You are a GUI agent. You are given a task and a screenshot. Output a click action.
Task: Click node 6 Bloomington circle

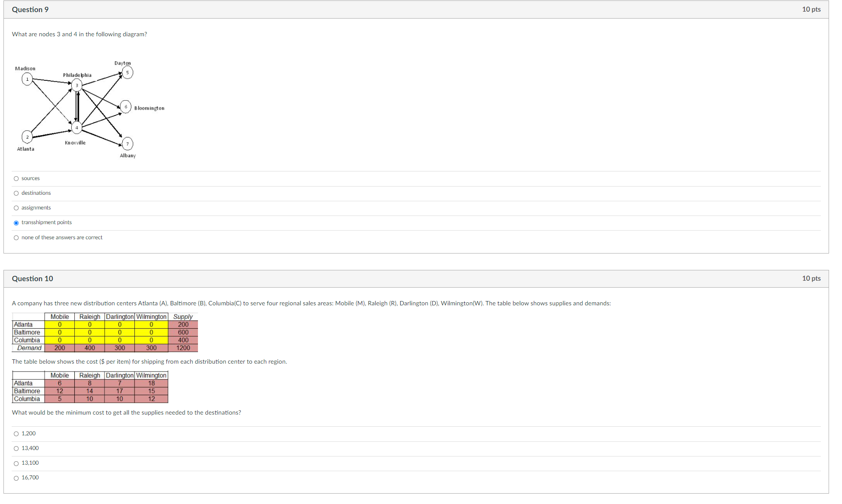[126, 107]
